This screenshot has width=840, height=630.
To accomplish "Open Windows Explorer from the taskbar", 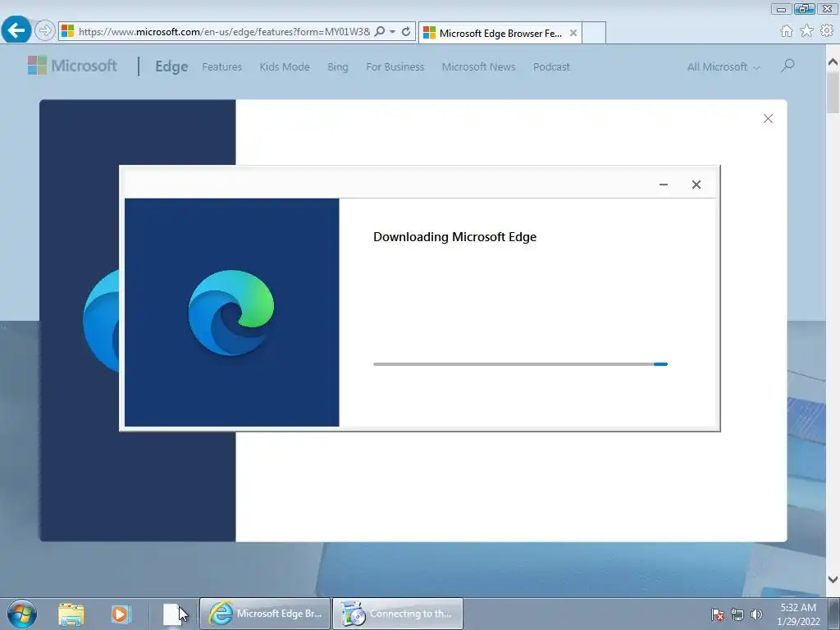I will pyautogui.click(x=71, y=614).
